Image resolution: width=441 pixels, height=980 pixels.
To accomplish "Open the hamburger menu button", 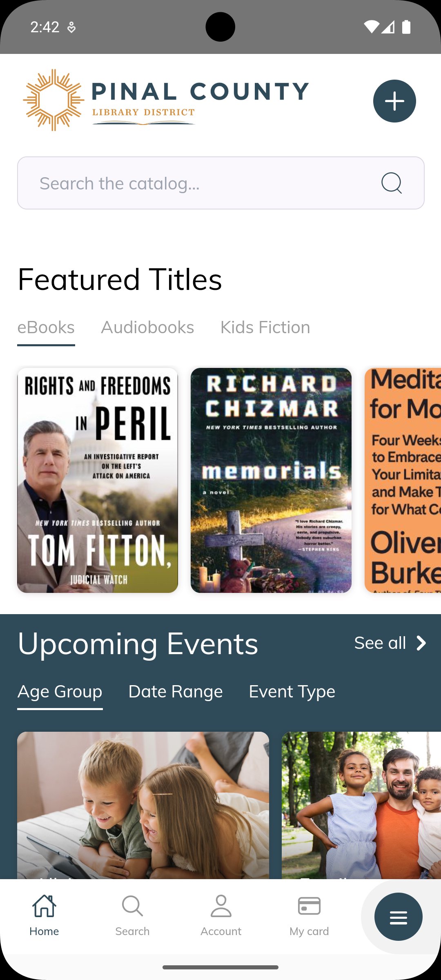I will click(x=398, y=917).
